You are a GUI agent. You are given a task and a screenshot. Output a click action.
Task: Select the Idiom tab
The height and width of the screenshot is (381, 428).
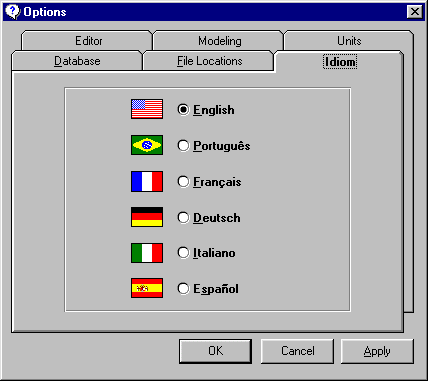(x=340, y=62)
